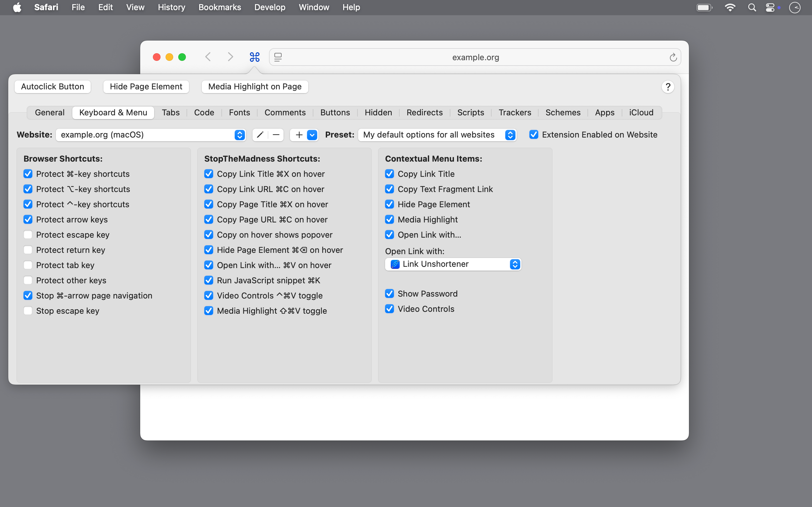Open Spotlight search in menu bar
The image size is (812, 507).
(x=752, y=7)
